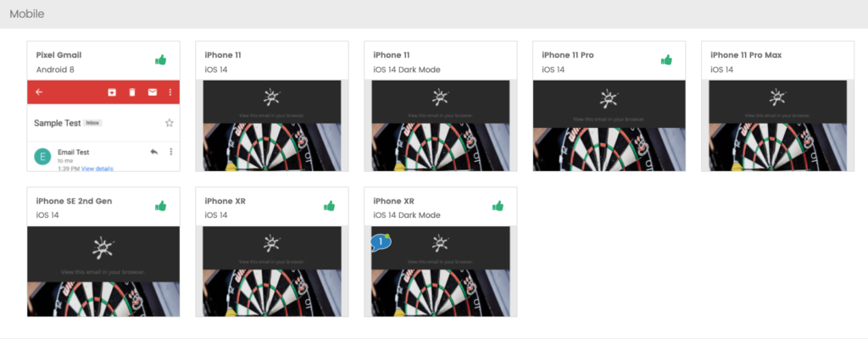Star the Sample Test email
868x339 pixels.
point(170,123)
